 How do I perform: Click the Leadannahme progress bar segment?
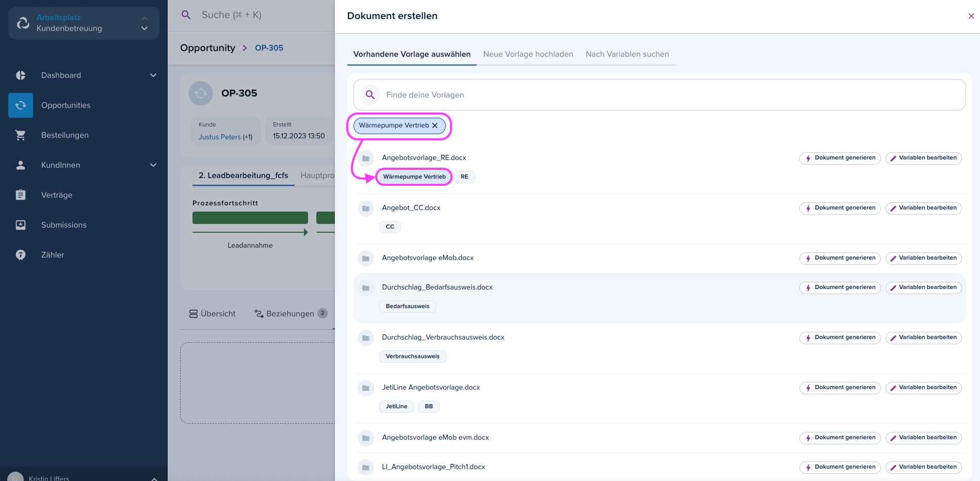pyautogui.click(x=250, y=218)
